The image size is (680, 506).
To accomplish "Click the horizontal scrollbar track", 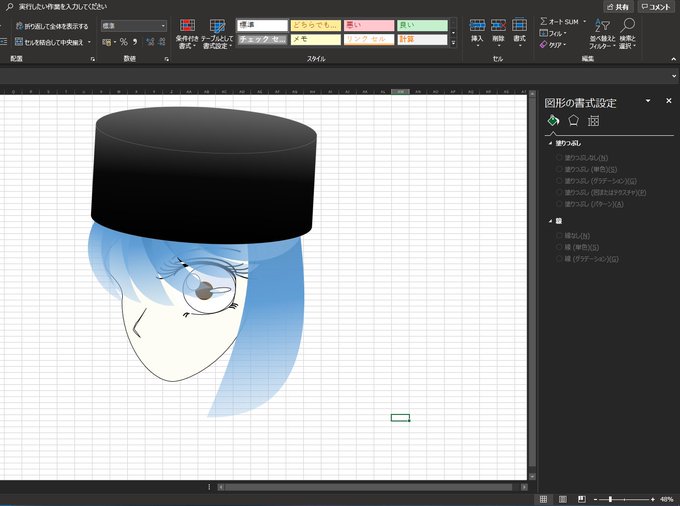I will pyautogui.click(x=369, y=487).
